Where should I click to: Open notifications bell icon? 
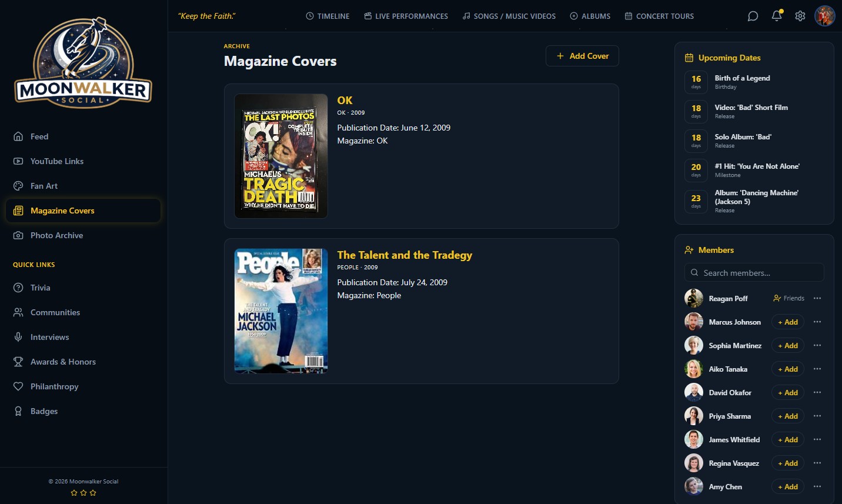coord(777,16)
